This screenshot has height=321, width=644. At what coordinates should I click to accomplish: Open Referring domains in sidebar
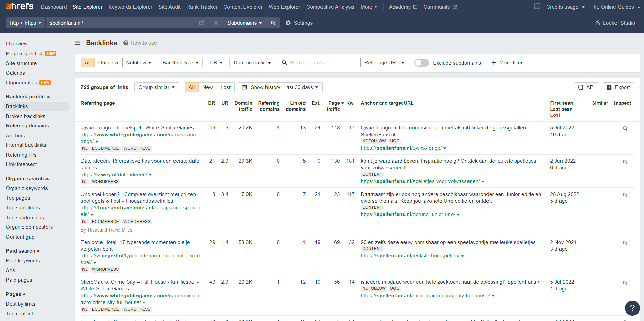(27, 126)
